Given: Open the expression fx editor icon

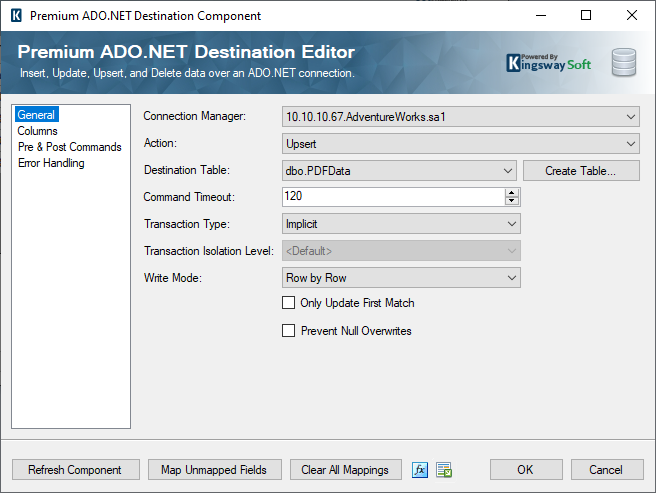Looking at the screenshot, I should [420, 470].
